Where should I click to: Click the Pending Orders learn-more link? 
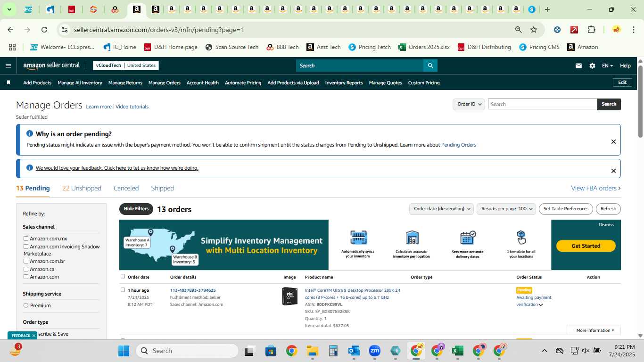tap(459, 145)
